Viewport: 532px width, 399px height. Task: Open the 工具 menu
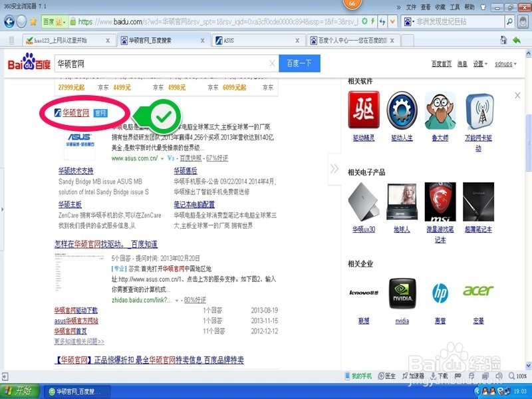point(455,7)
